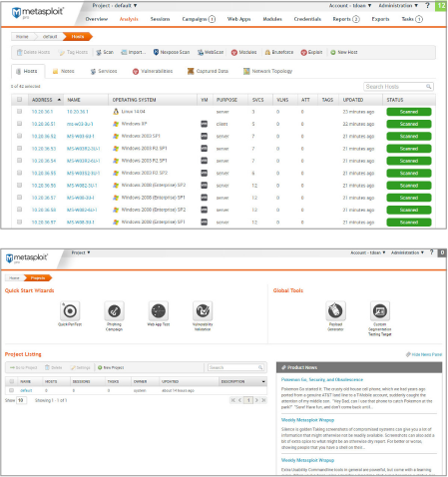
Task: Go to the Sessions menu
Action: coord(160,19)
